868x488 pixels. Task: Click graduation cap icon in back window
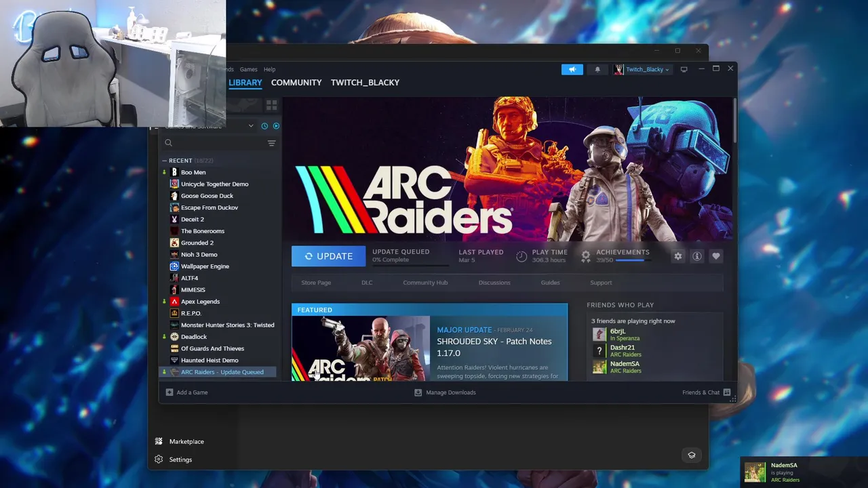[692, 455]
